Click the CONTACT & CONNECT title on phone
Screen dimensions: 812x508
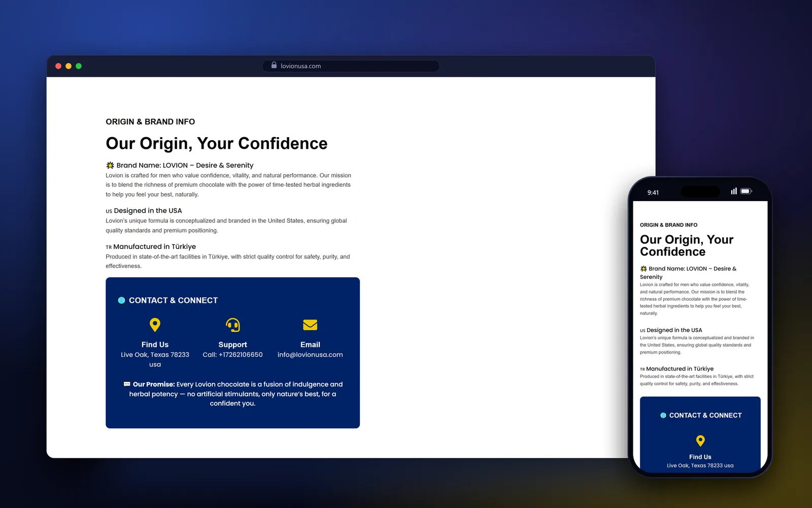(x=705, y=416)
